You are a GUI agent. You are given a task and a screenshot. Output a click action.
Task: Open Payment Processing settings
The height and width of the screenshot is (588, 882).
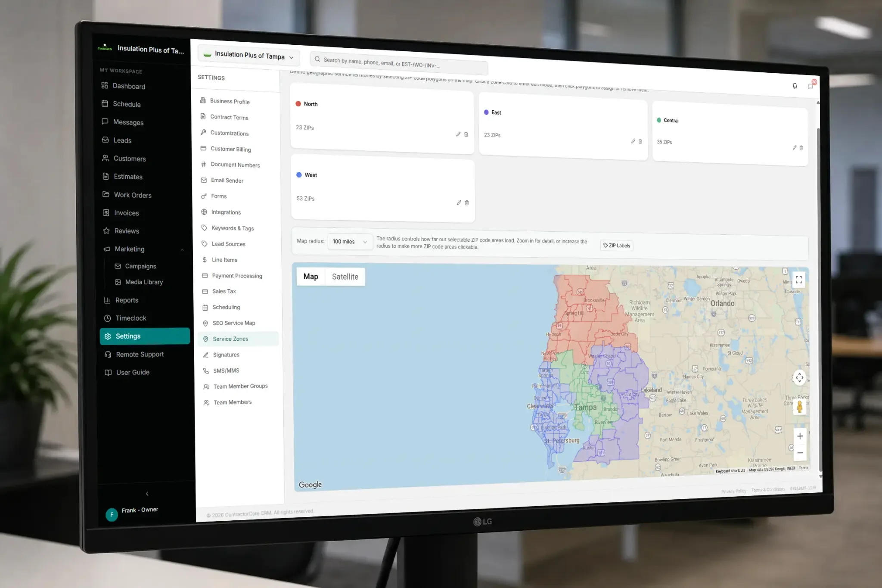(238, 276)
